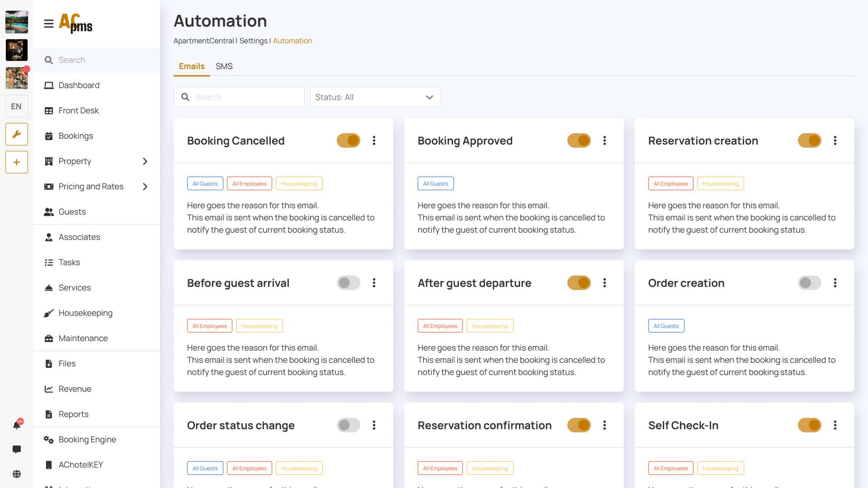The image size is (868, 488).
Task: Turn on Order status change toggle
Action: click(348, 425)
